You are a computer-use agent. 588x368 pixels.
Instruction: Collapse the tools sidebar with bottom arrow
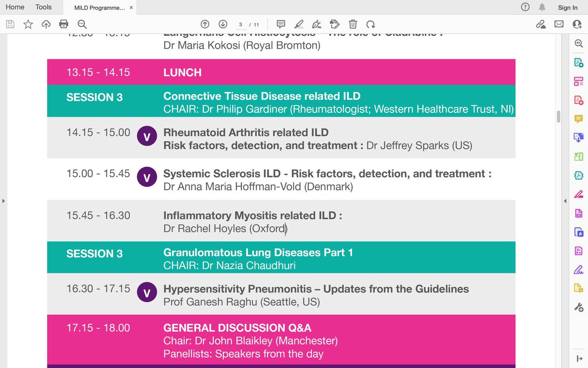579,359
